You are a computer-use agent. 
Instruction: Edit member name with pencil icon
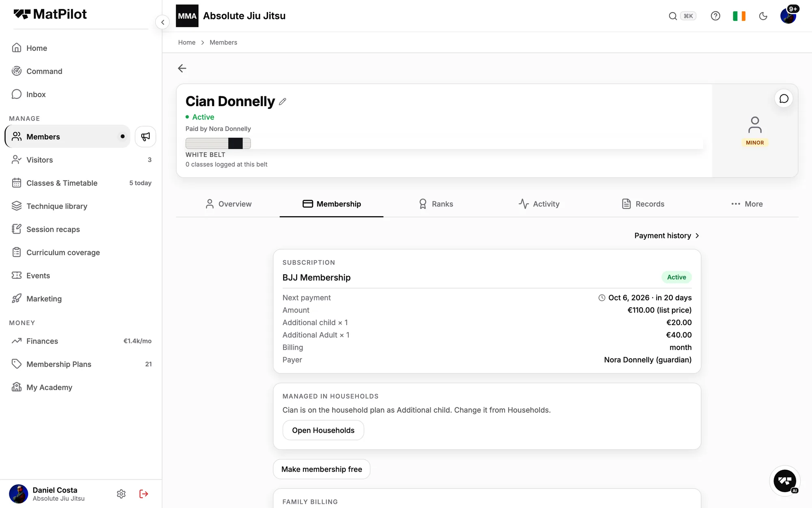(283, 102)
